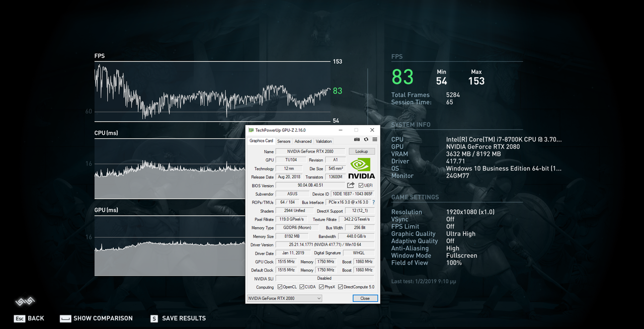This screenshot has height=329, width=644.
Task: Click the Device ID field
Action: [x=353, y=194]
